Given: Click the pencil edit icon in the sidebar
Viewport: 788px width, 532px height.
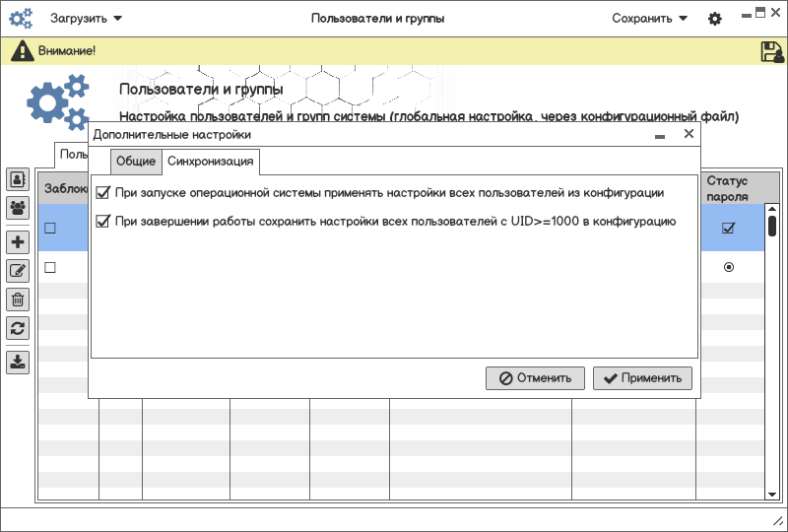Looking at the screenshot, I should [18, 271].
